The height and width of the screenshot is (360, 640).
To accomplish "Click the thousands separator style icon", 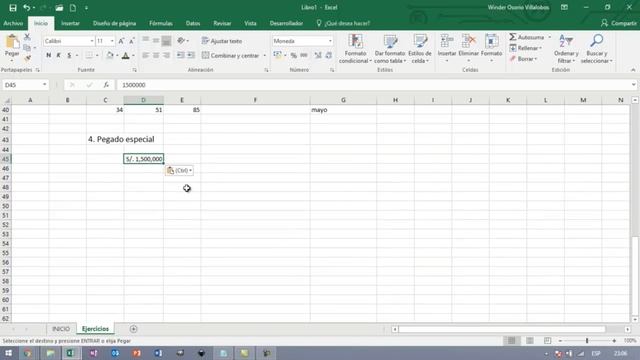I will (304, 55).
